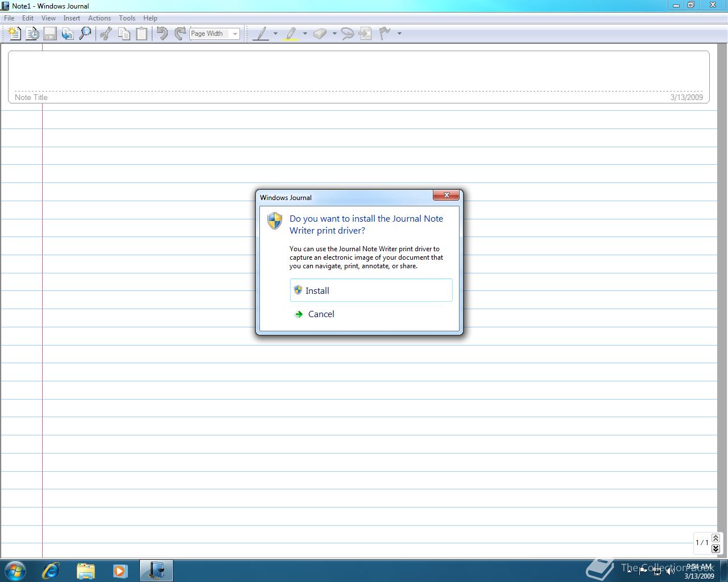
Task: Open the Help menu
Action: coord(150,18)
